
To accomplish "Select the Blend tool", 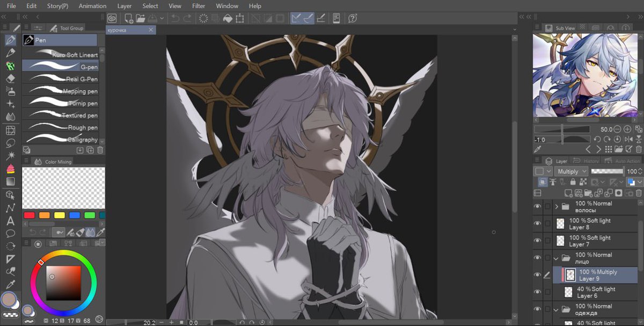I will pos(10,117).
